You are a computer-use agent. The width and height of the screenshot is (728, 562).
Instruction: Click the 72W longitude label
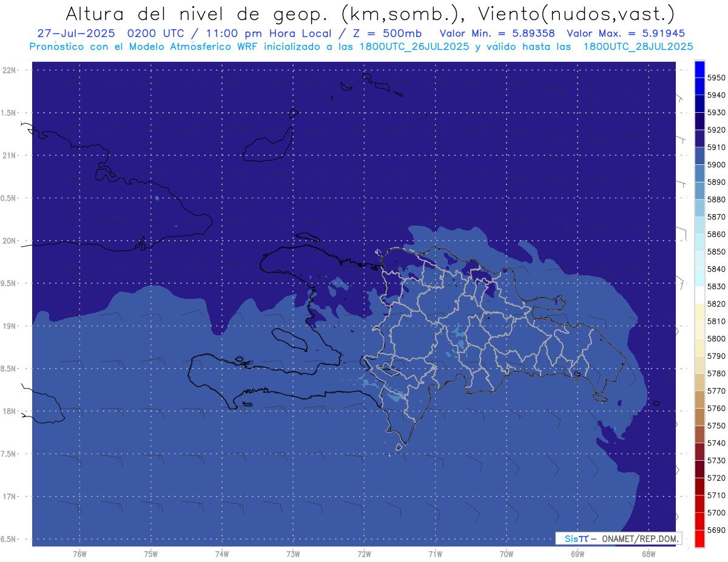(x=364, y=554)
